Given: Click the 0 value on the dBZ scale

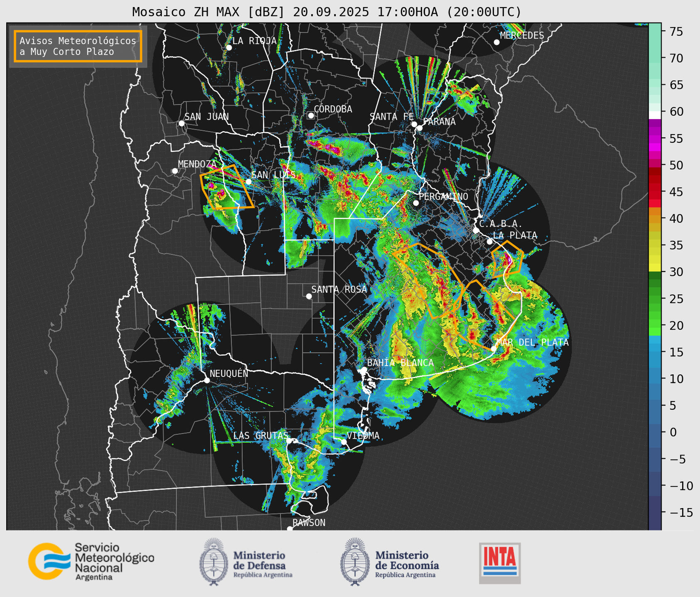Looking at the screenshot, I should (x=673, y=432).
